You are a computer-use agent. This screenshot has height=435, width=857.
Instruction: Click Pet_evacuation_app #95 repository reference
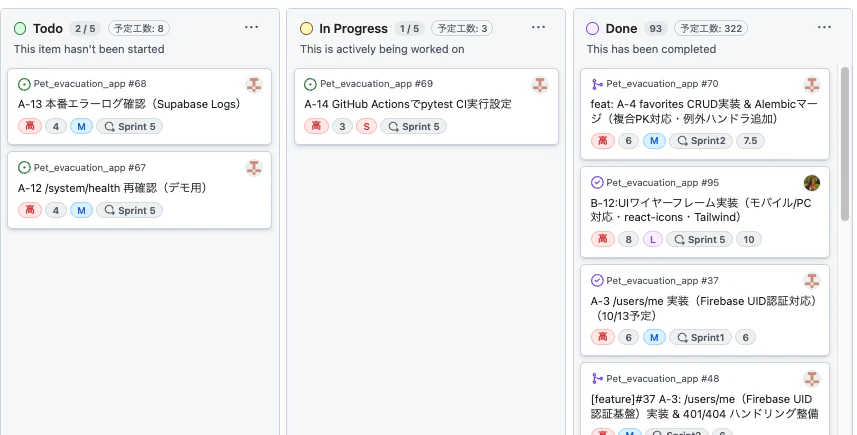pos(663,183)
